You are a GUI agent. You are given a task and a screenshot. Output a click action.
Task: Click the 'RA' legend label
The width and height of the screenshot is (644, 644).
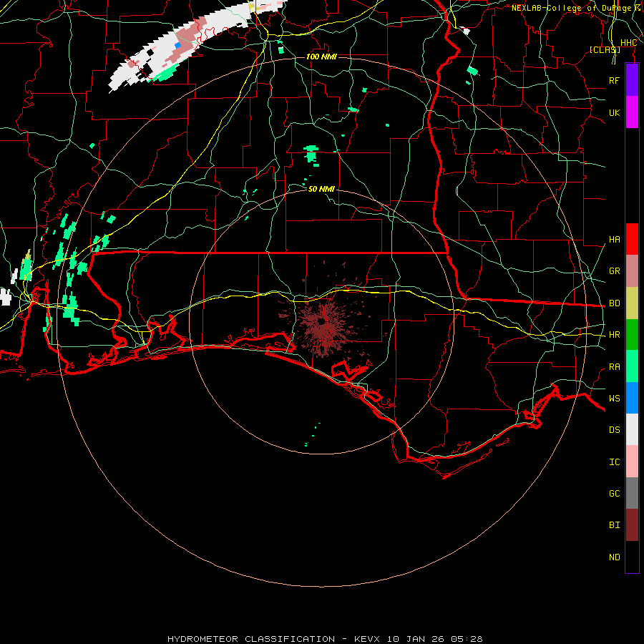click(614, 367)
